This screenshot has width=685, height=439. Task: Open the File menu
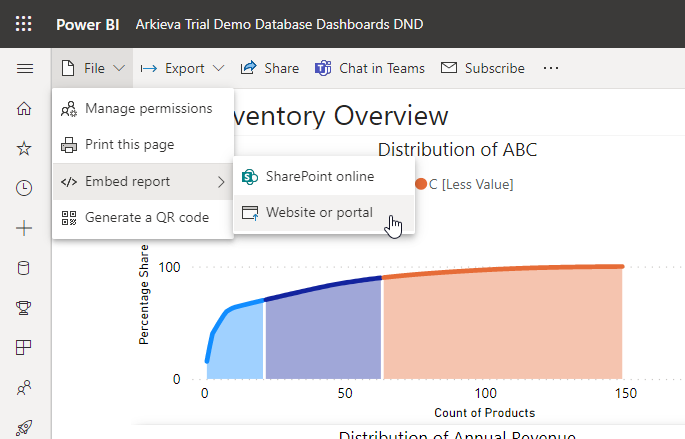click(x=93, y=69)
